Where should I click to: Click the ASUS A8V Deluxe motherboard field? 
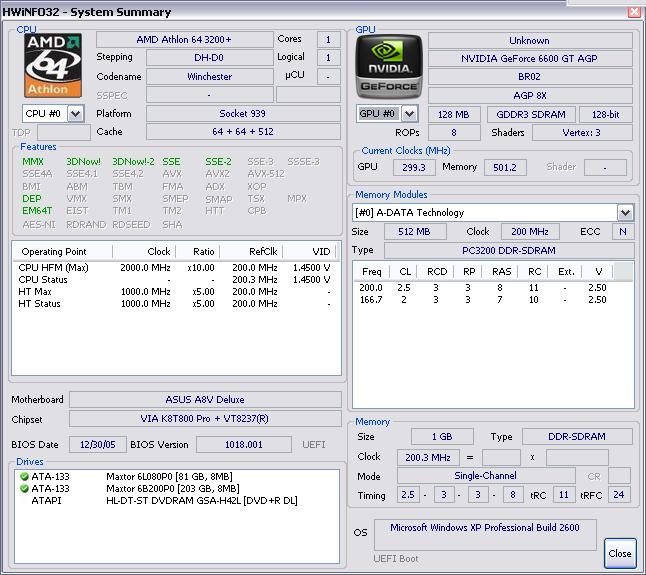[x=205, y=400]
